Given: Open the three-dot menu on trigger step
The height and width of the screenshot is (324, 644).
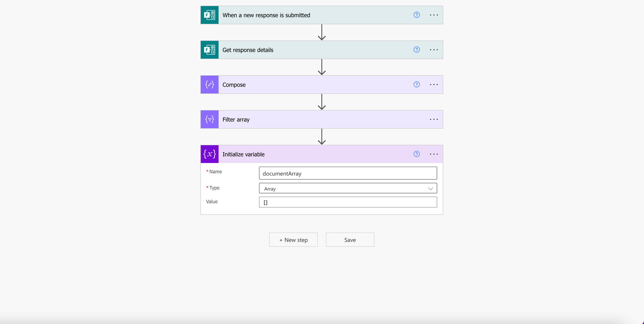Looking at the screenshot, I should pyautogui.click(x=434, y=15).
